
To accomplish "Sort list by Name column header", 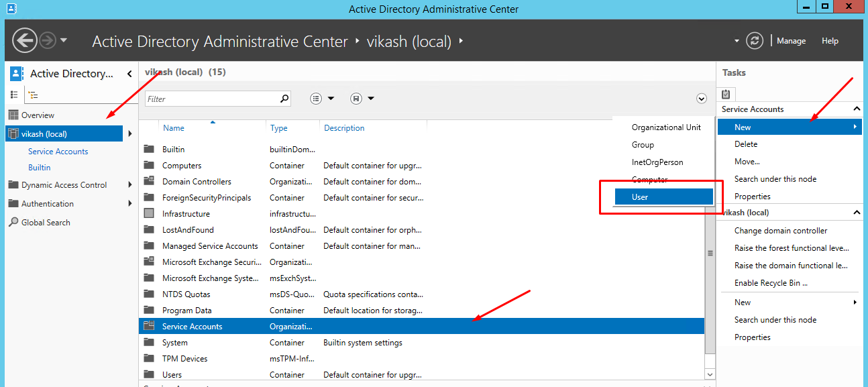I will point(173,128).
